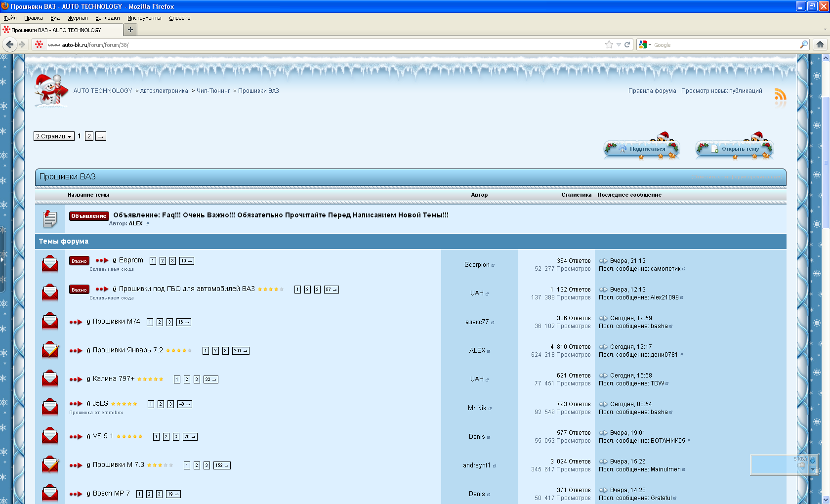Open the list-all-tabs dropdown arrow
830x504 pixels.
825,30
